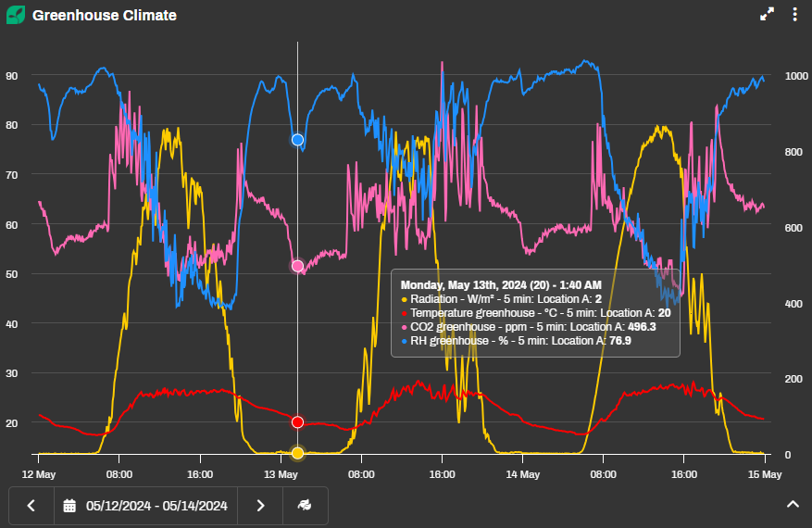
Task: Click the 14 May label on the time axis
Action: point(522,474)
